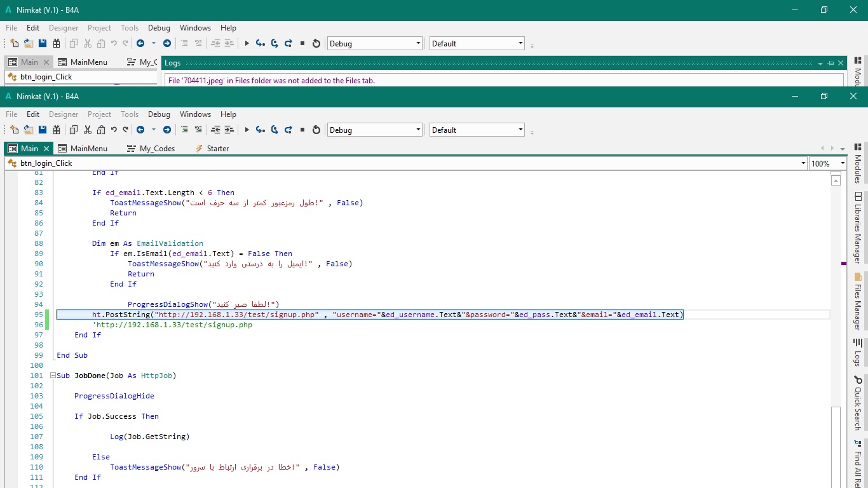The image size is (868, 488).
Task: Click the editor's vertical scrollbar thumb
Action: pos(836,445)
